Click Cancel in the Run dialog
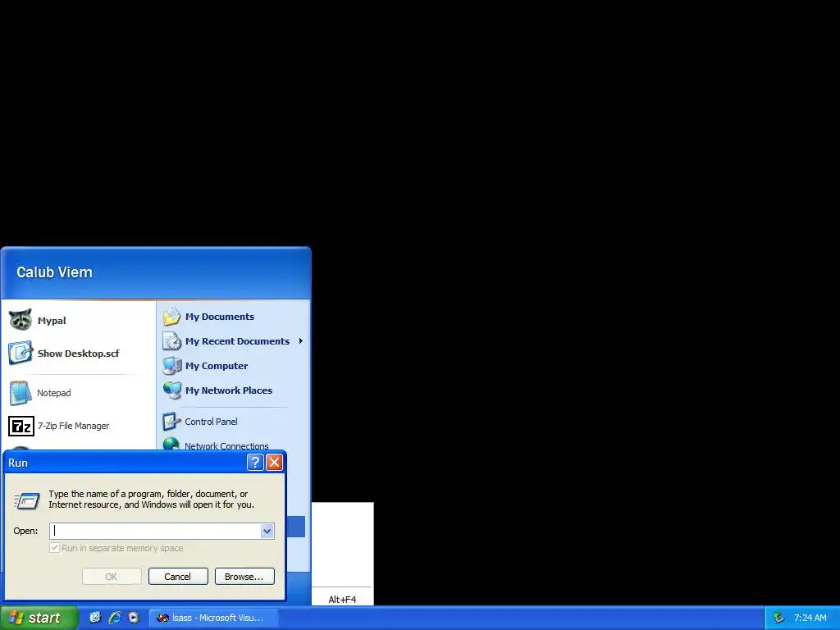The height and width of the screenshot is (630, 840). (x=178, y=577)
